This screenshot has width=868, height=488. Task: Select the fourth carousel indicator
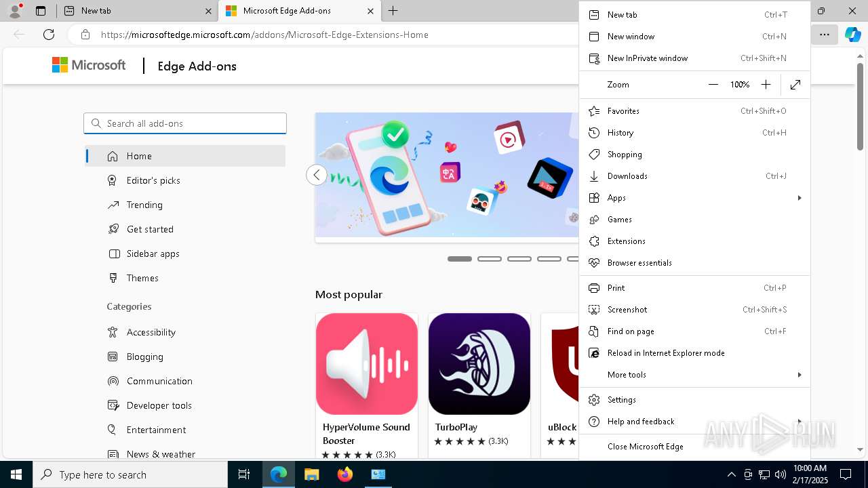coord(549,259)
